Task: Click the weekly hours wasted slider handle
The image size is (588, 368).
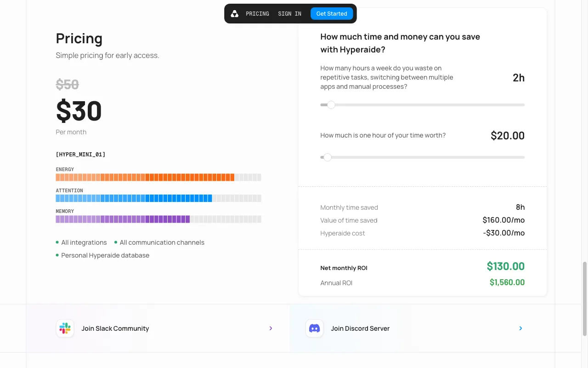Action: pos(331,105)
